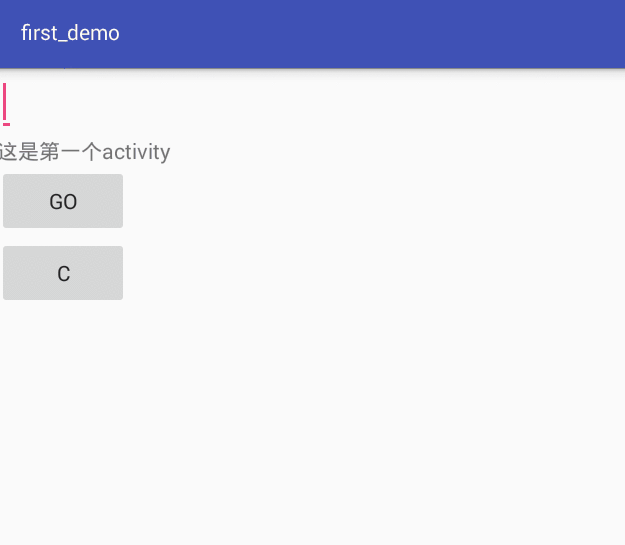Tap GO to launch the next activity
The width and height of the screenshot is (625, 545).
point(63,201)
